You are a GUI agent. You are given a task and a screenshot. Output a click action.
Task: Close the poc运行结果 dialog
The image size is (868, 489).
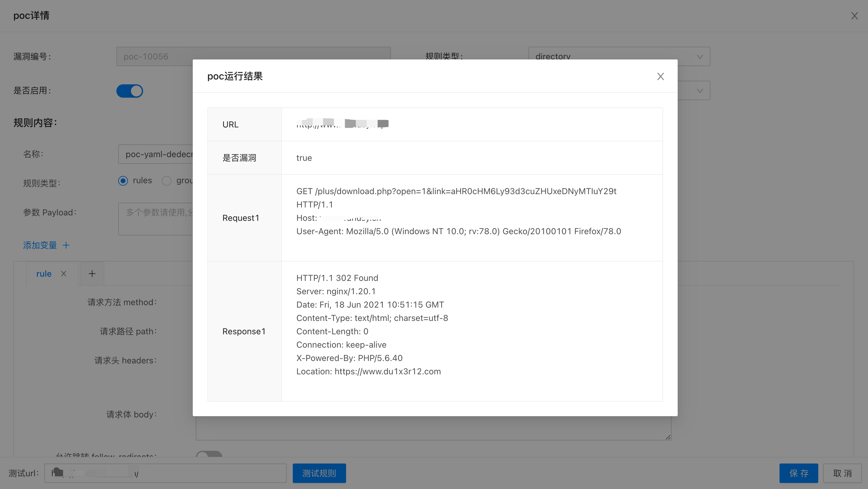(x=660, y=76)
